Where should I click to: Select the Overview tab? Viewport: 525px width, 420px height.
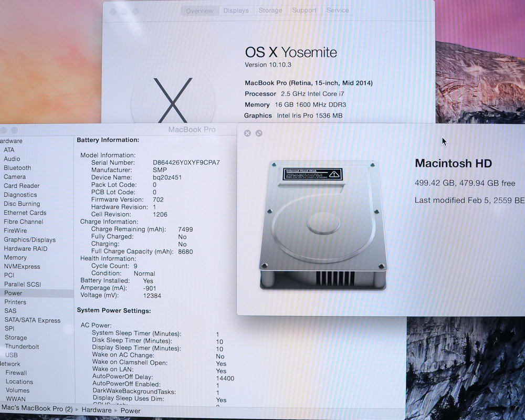pyautogui.click(x=199, y=10)
